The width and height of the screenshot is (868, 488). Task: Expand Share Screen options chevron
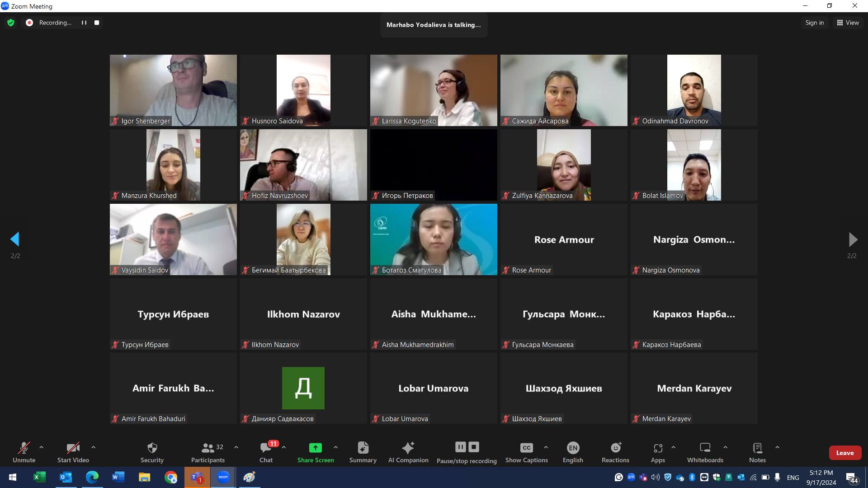point(335,447)
